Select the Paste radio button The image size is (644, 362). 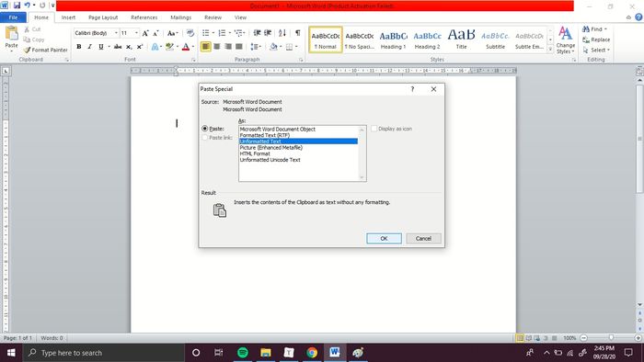pos(204,129)
